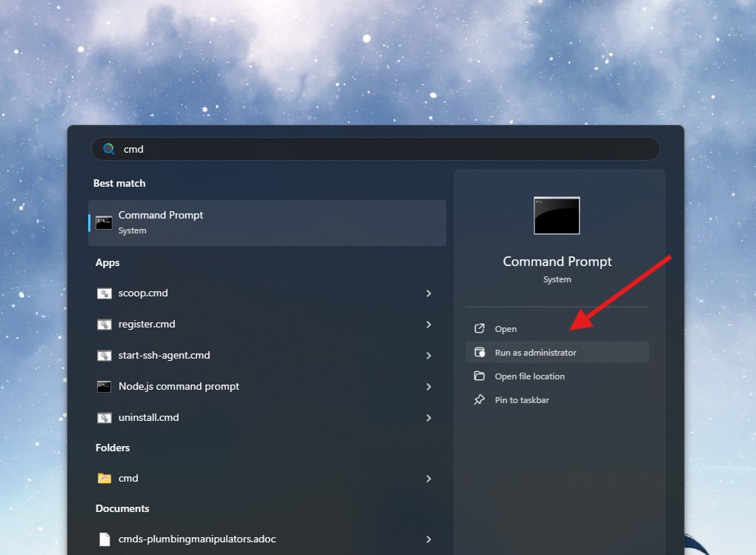Open the Command Prompt best match result
This screenshot has height=555, width=756.
267,223
